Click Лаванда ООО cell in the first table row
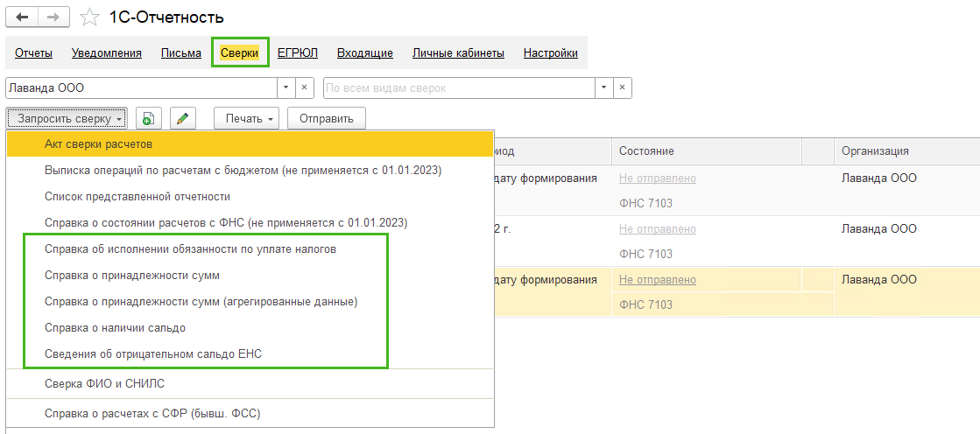Image resolution: width=980 pixels, height=434 pixels. [878, 178]
